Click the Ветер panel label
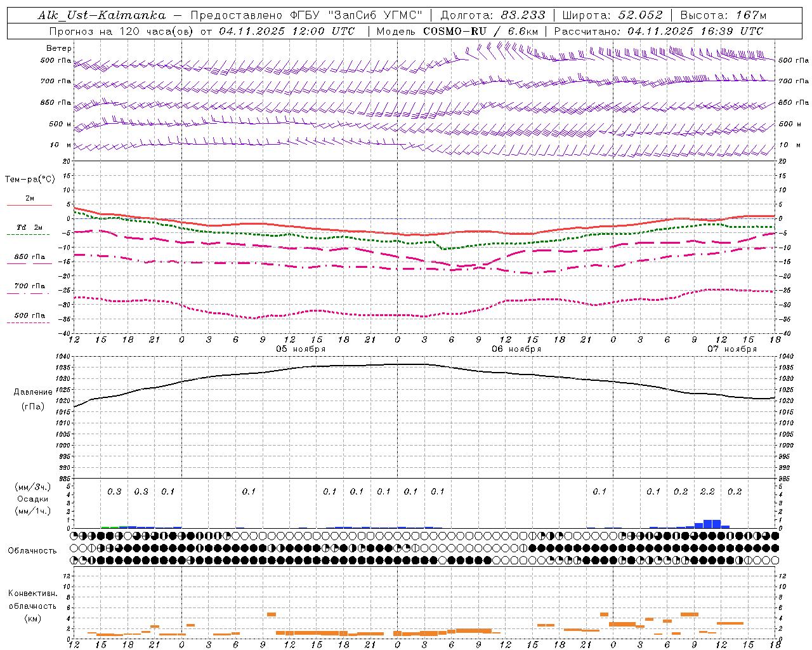 [59, 48]
